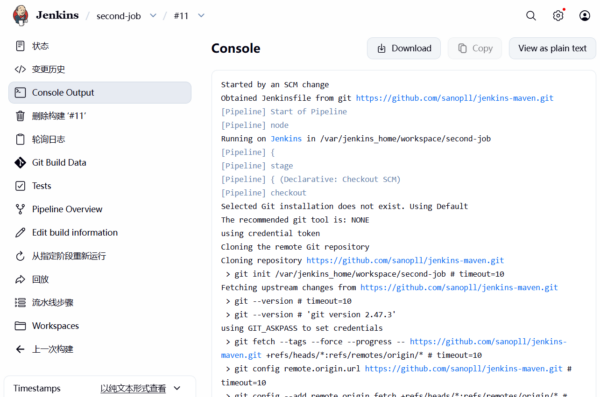This screenshot has height=397, width=600.
Task: Click the trash icon for 删除构建 '#11'
Action: coord(20,116)
